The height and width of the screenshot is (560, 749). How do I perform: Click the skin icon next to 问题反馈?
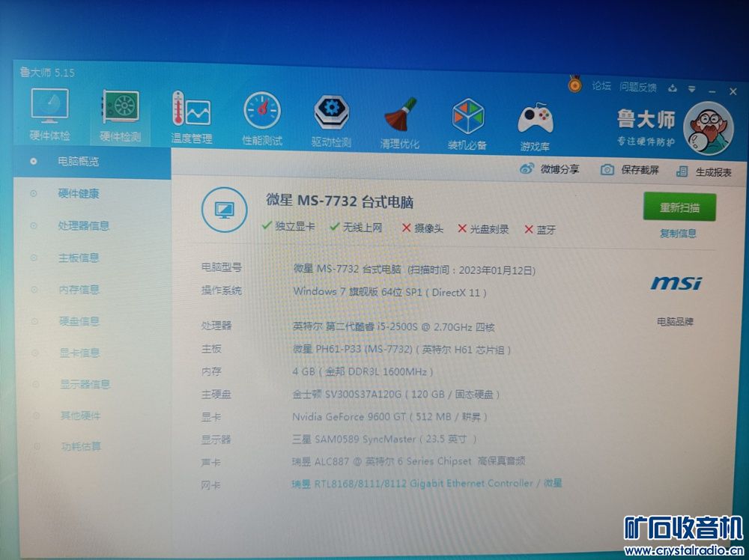tap(673, 88)
